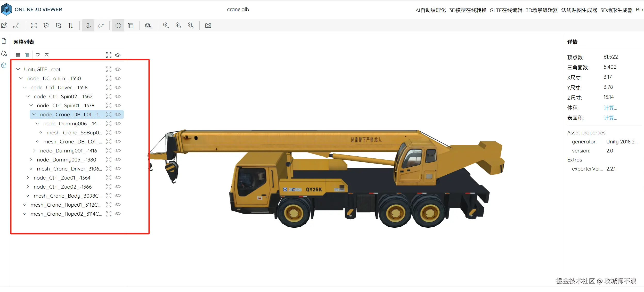Select mesh_Crane_Rope01 in the mesh list
This screenshot has height=292, width=644.
pyautogui.click(x=66, y=205)
